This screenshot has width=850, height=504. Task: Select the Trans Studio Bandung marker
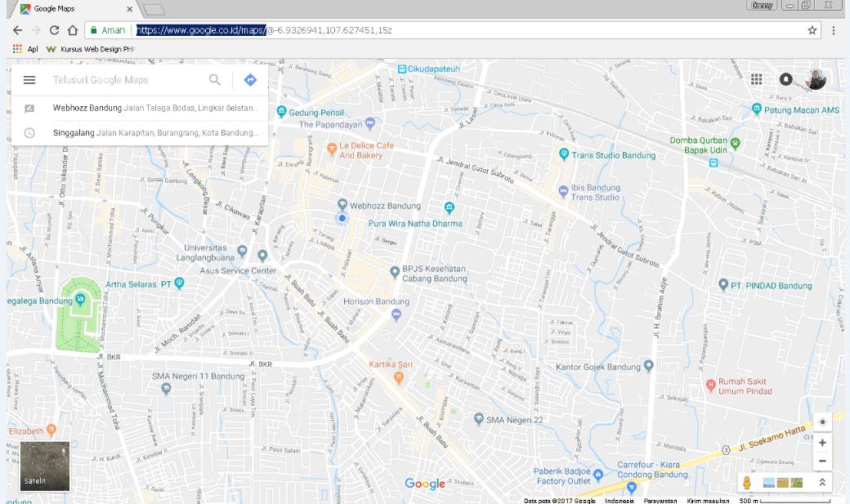564,154
